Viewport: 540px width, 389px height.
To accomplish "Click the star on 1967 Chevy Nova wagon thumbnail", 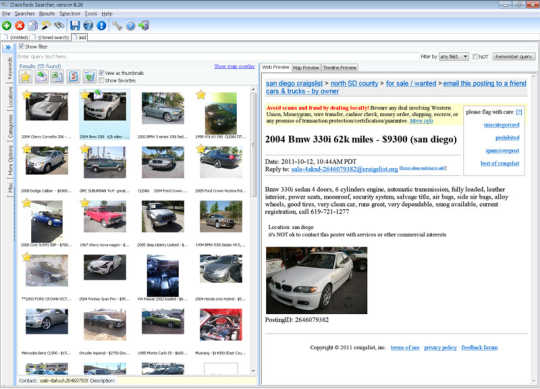I will point(85,203).
